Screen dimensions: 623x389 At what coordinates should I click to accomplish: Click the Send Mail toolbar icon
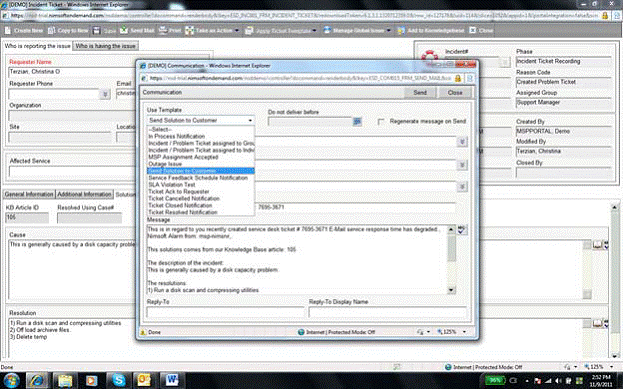coord(124,30)
